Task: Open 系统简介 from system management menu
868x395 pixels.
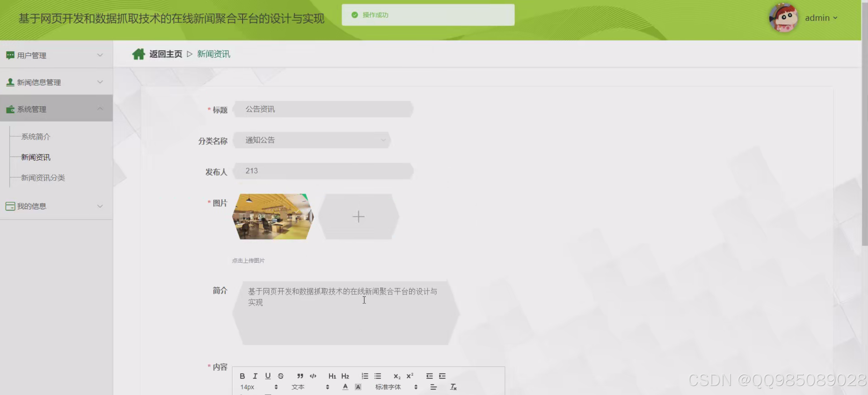Action: [35, 137]
